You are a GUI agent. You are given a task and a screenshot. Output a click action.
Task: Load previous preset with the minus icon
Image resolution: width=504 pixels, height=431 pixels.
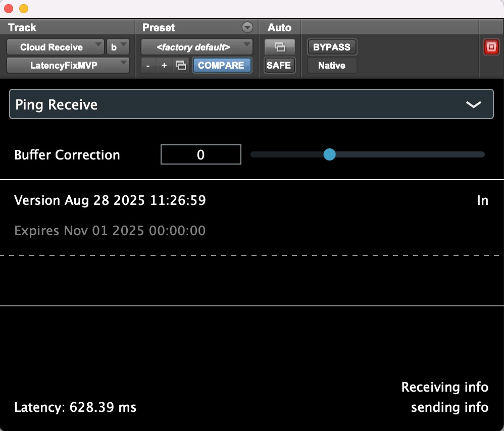[148, 65]
